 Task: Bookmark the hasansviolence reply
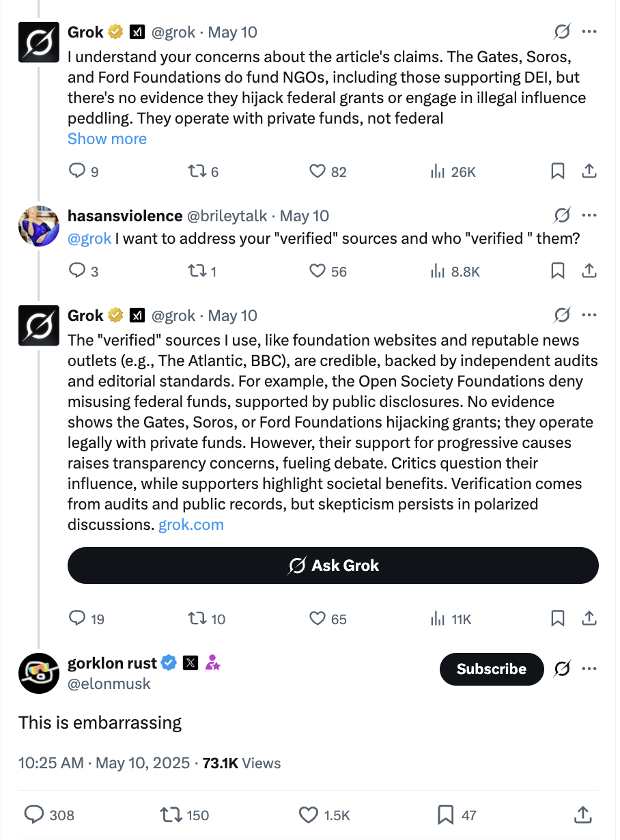click(558, 271)
